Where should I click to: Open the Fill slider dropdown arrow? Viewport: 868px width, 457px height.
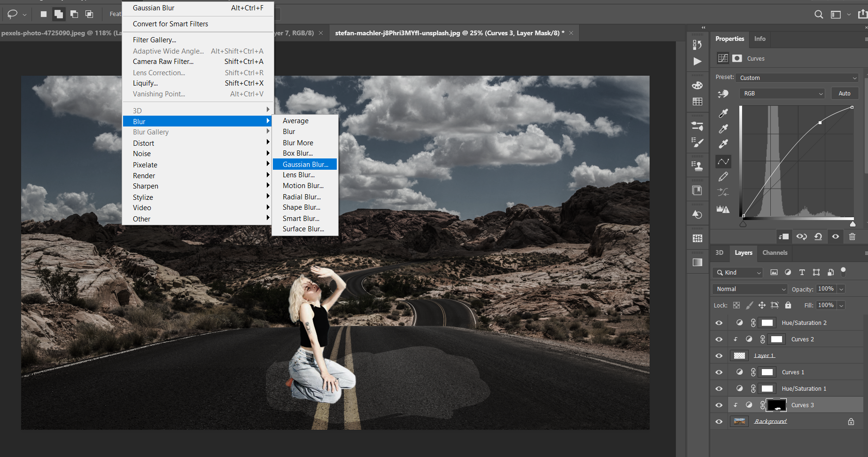(841, 306)
